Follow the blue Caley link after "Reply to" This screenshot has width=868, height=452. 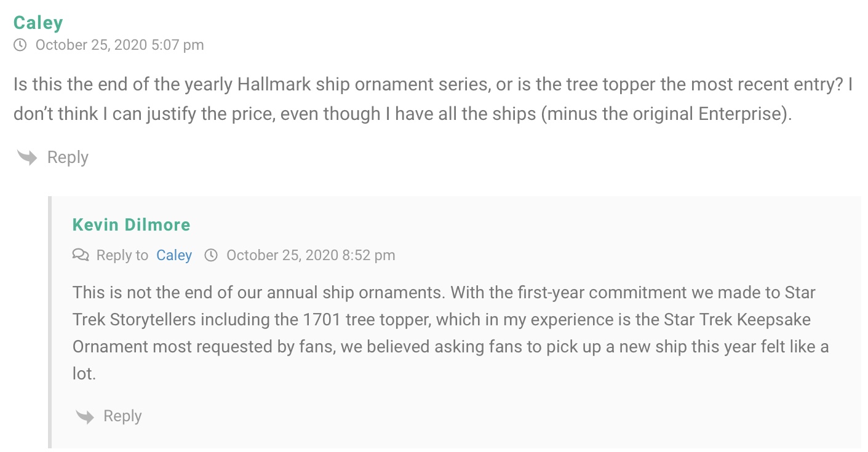pos(174,255)
